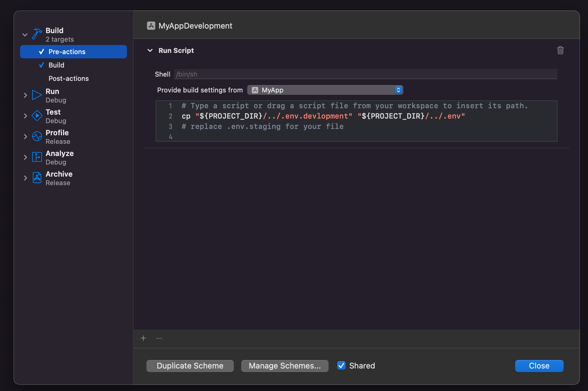The image size is (588, 391).
Task: Toggle the Shared checkbox
Action: [341, 365]
